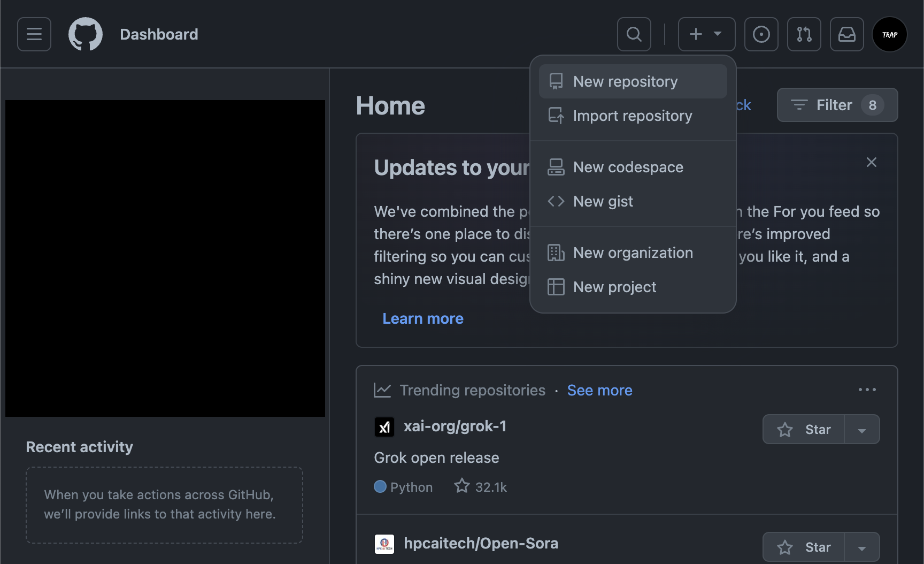Open the xai-org/grok-1 repository link

455,426
